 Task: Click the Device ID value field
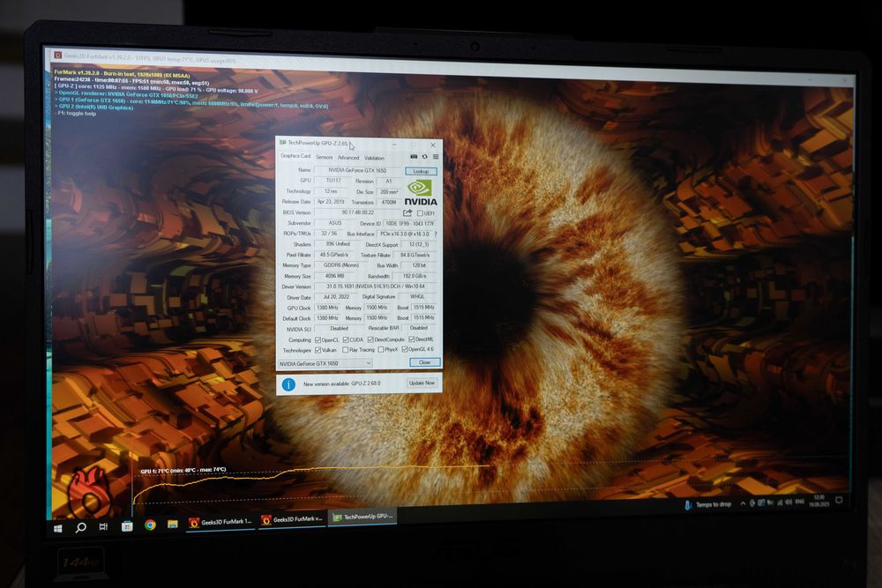coord(410,224)
